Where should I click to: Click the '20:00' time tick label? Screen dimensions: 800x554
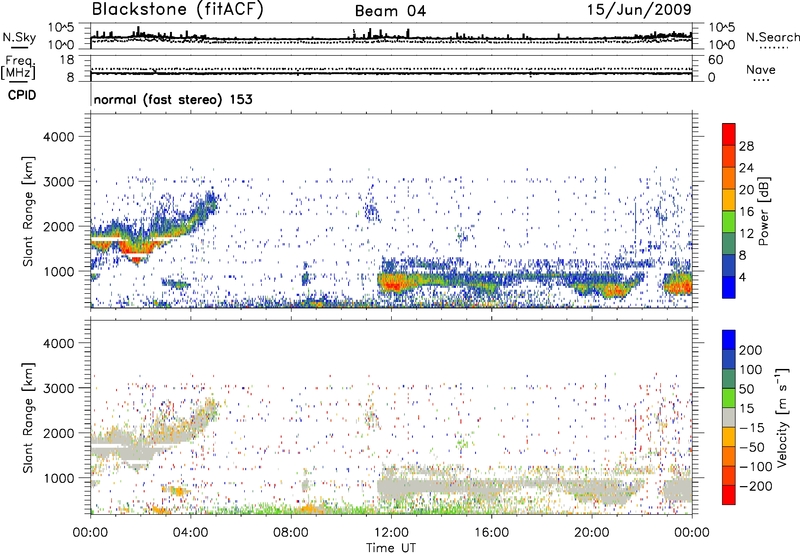592,533
